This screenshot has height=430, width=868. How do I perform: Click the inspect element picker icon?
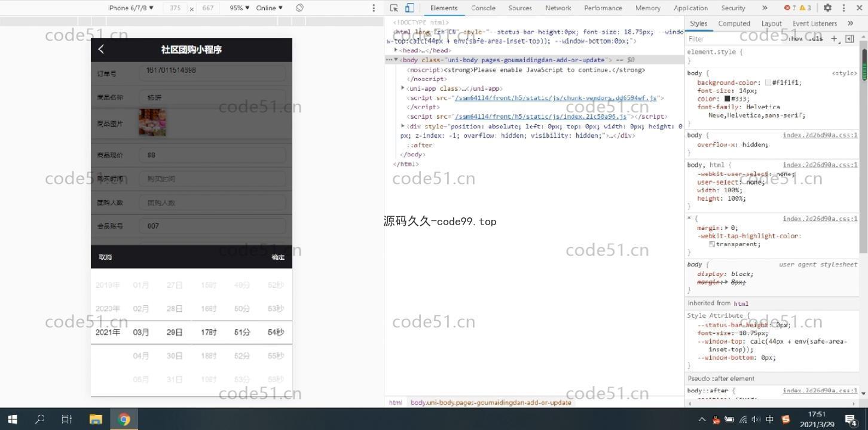[394, 8]
